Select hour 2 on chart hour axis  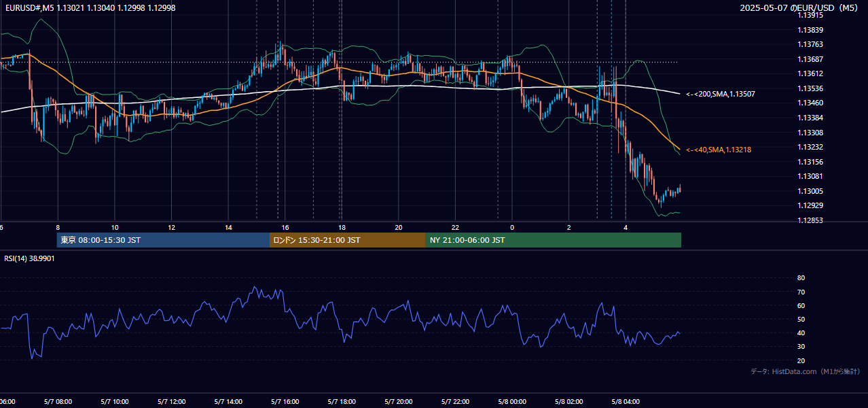point(569,227)
